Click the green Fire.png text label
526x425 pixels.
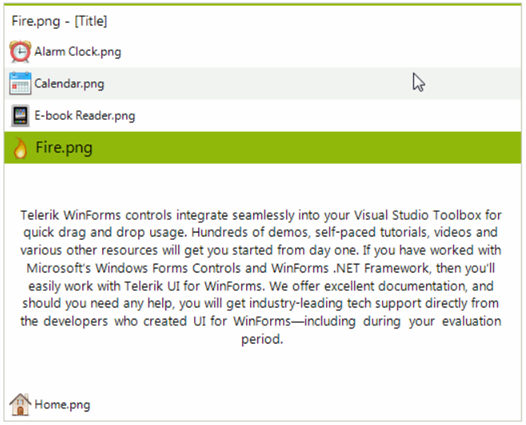(64, 148)
